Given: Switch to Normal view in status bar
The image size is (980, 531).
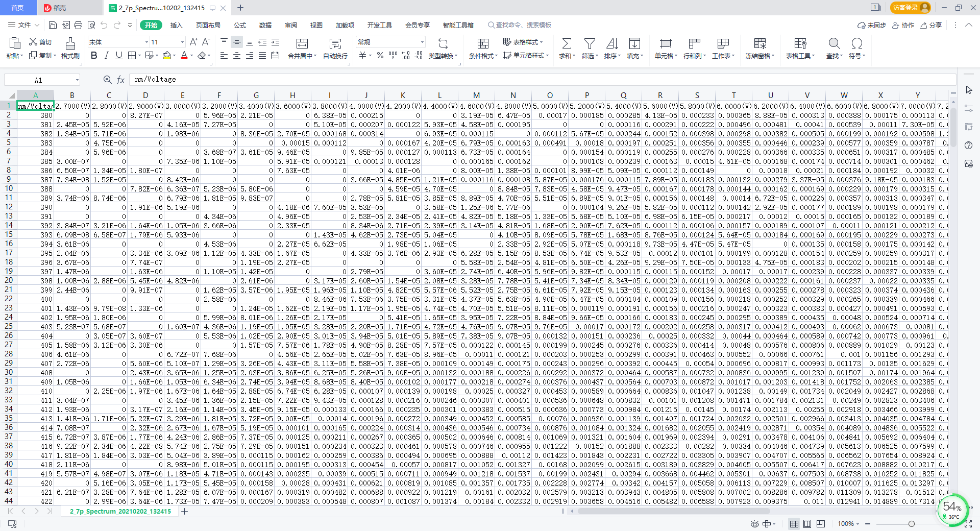Looking at the screenshot, I should click(x=794, y=524).
